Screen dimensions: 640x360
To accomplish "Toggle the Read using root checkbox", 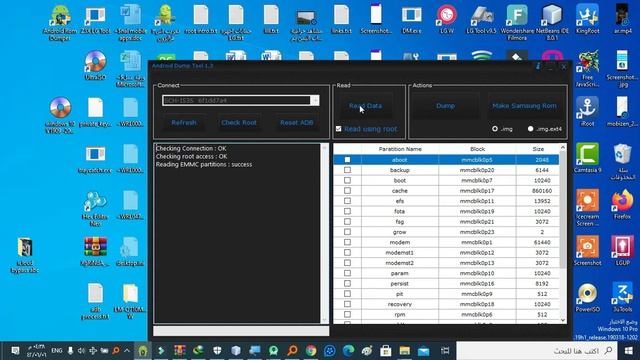I will pos(338,129).
